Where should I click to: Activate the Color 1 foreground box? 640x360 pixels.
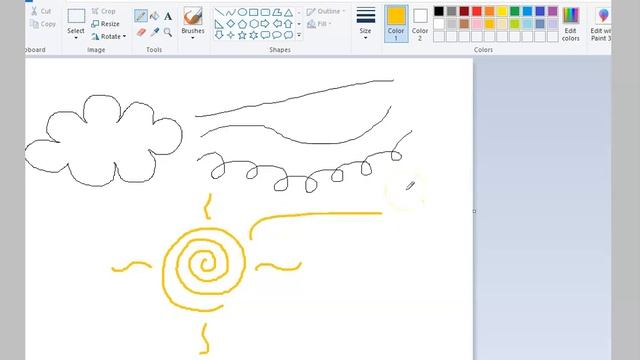pyautogui.click(x=396, y=24)
